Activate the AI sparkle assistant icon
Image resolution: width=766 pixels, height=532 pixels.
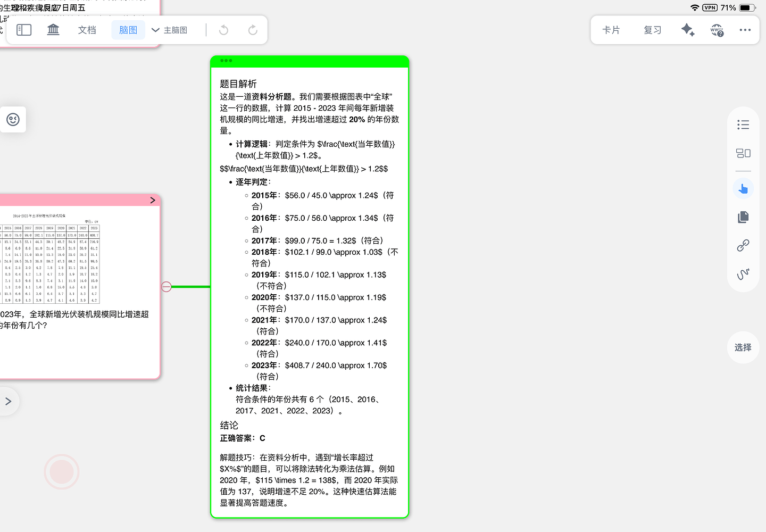[687, 30]
